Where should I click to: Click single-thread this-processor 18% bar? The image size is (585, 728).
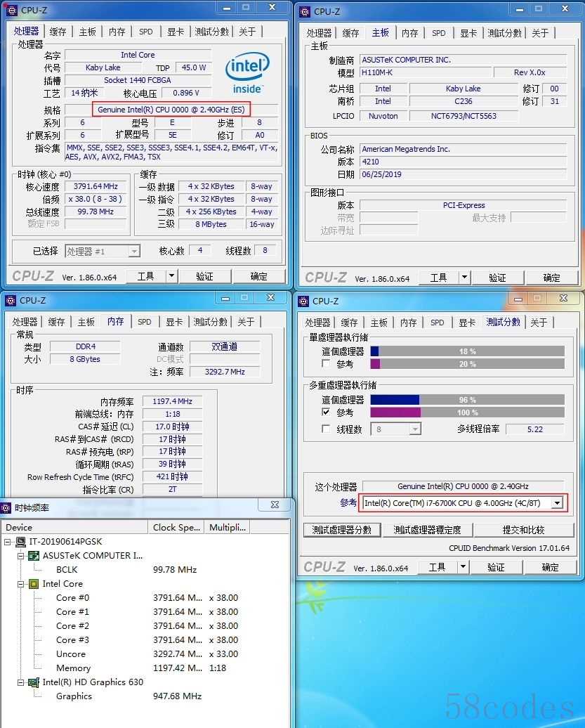[x=467, y=351]
